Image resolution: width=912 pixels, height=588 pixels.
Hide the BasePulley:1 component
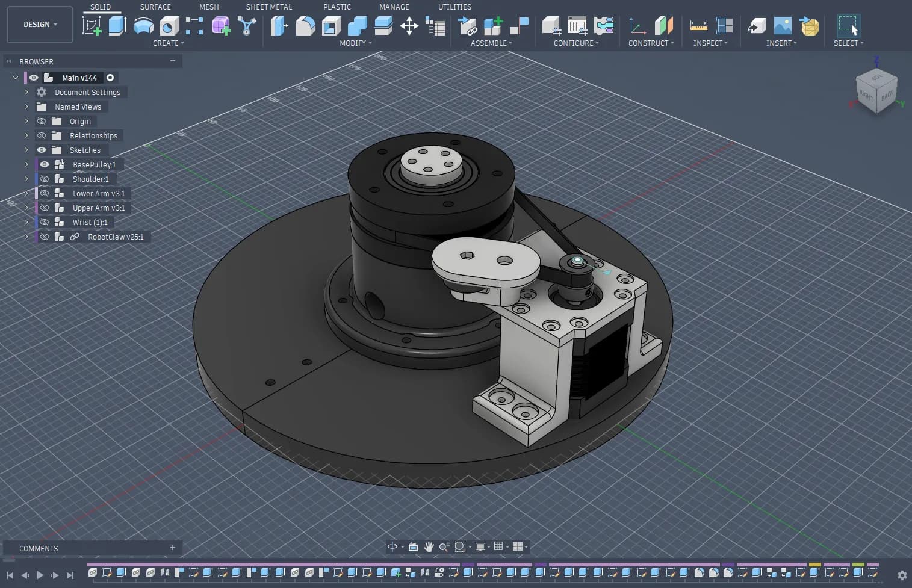45,164
